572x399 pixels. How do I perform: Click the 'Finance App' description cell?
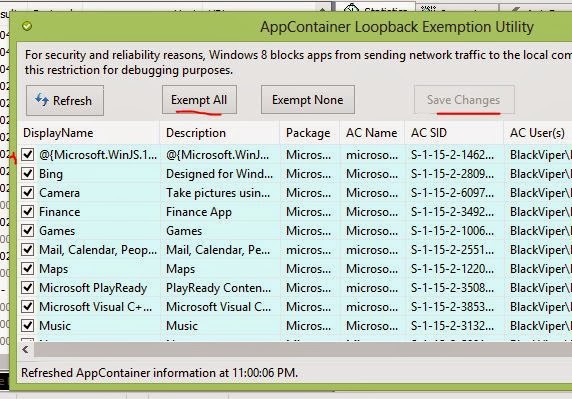(199, 212)
